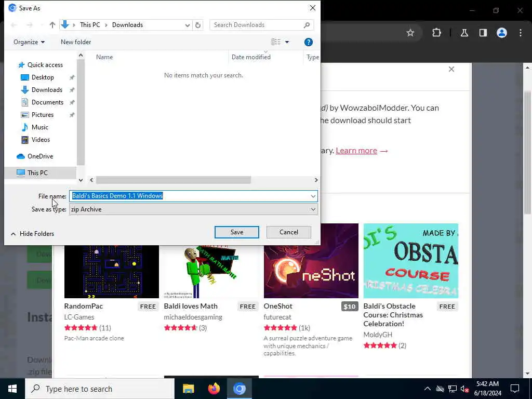
Task: Open File Explorer from the taskbar
Action: coord(188,389)
